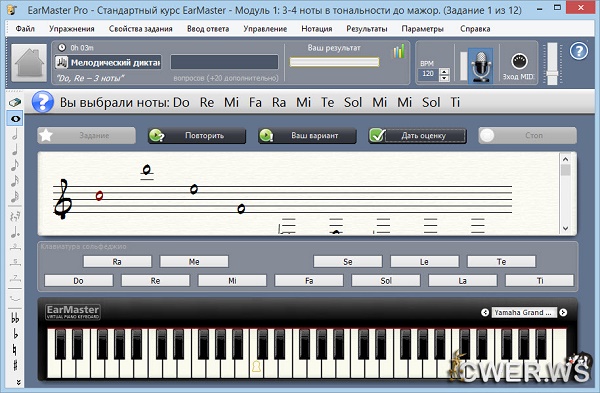This screenshot has height=393, width=600.
Task: Click the Стоп button
Action: tap(528, 135)
